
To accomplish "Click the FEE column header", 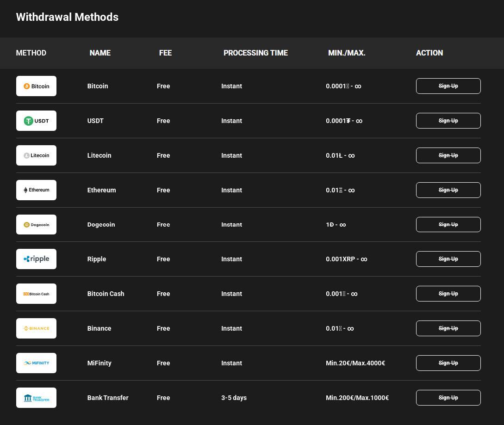I will (x=166, y=53).
